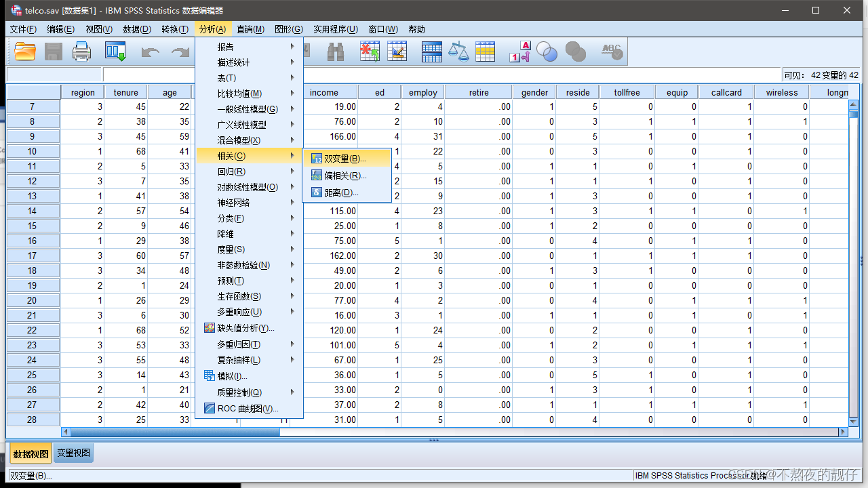Click the 模拟 menu entry icon

point(210,375)
